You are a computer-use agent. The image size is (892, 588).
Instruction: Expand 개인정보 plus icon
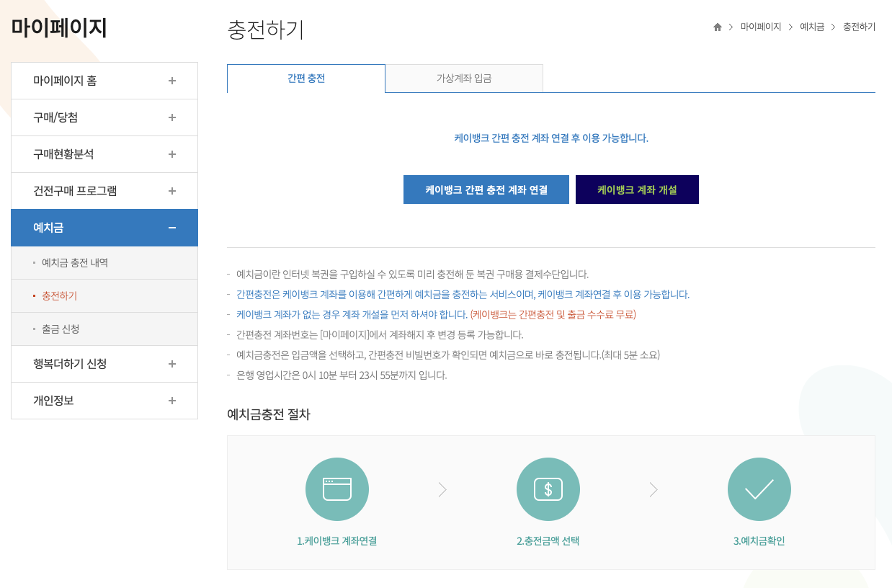(172, 401)
